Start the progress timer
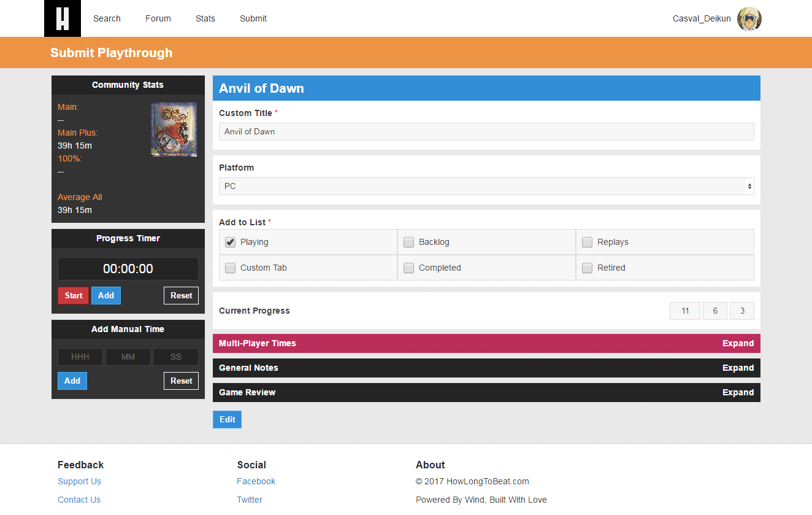The width and height of the screenshot is (812, 515). (x=74, y=295)
